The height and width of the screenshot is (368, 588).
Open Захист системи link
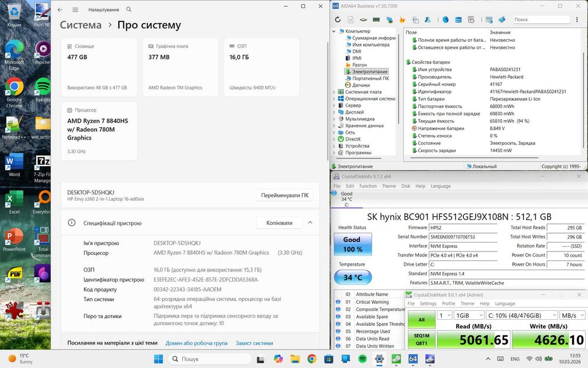(254, 343)
